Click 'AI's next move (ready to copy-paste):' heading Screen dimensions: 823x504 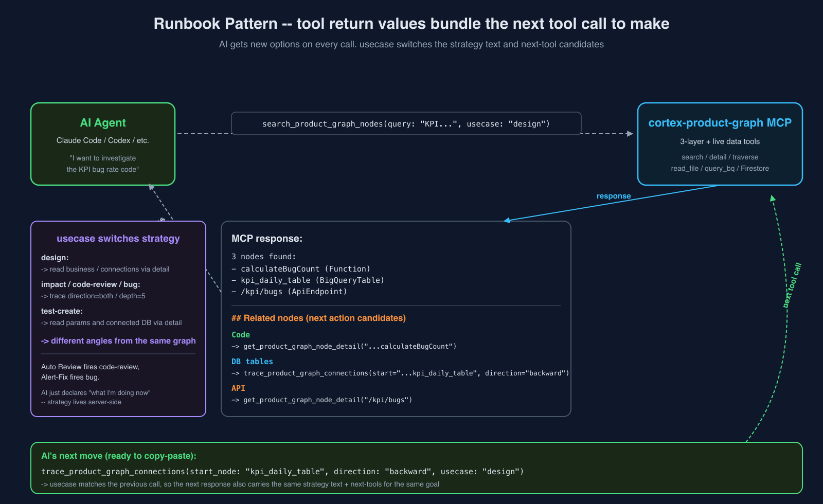pos(119,456)
